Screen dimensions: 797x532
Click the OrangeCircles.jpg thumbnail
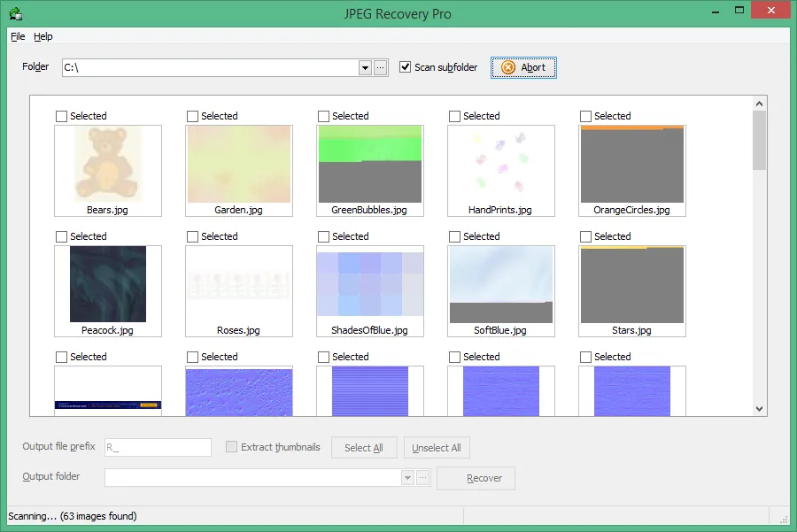point(632,164)
